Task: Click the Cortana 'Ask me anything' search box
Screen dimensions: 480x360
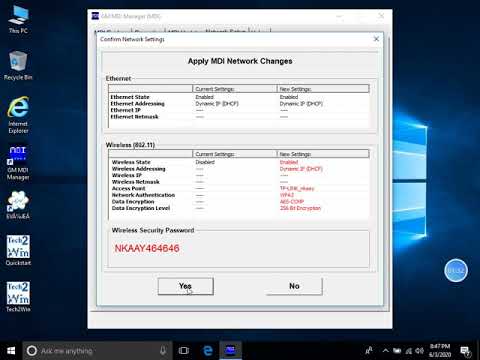Action: (x=97, y=351)
